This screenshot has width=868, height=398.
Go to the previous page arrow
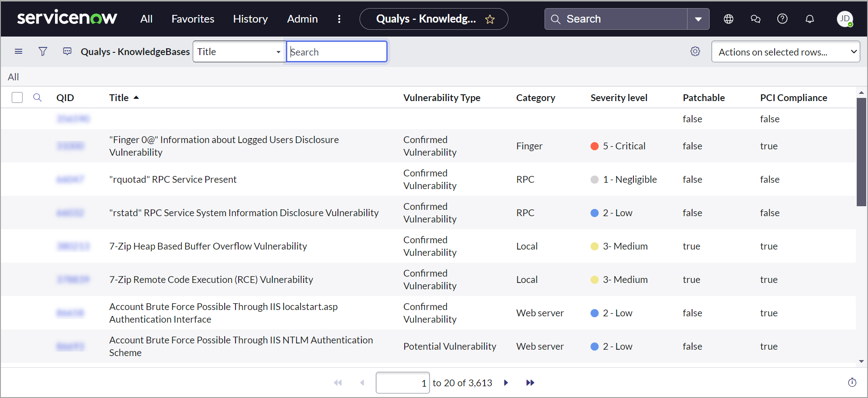362,383
